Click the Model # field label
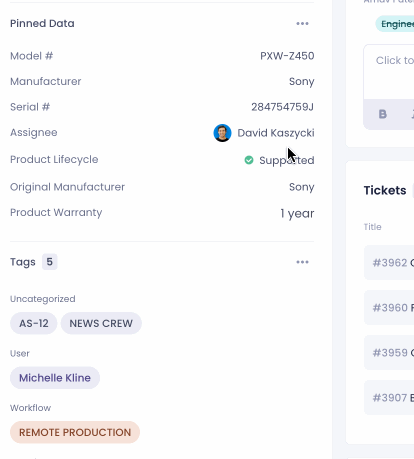This screenshot has width=414, height=459. tap(32, 56)
